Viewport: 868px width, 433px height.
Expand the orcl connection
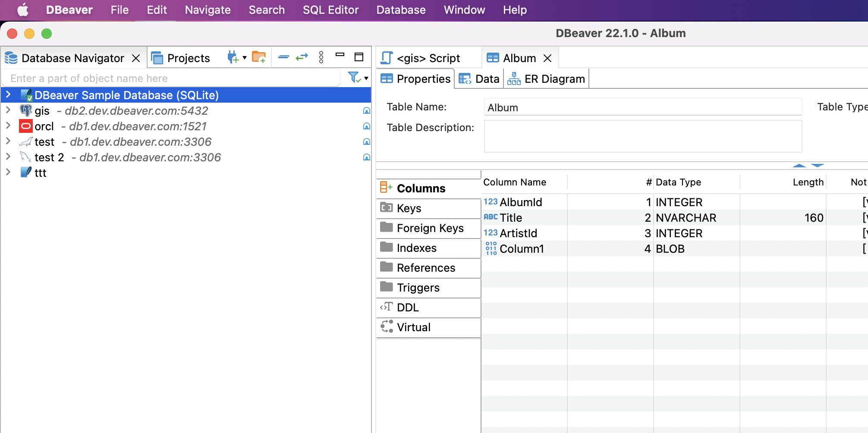pyautogui.click(x=8, y=126)
